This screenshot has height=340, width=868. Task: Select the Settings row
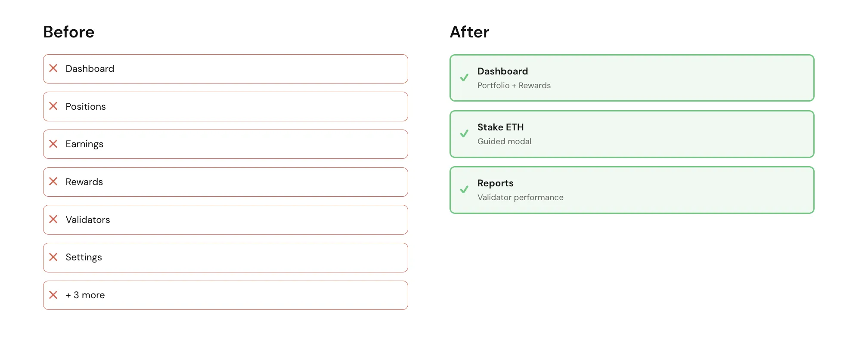225,257
